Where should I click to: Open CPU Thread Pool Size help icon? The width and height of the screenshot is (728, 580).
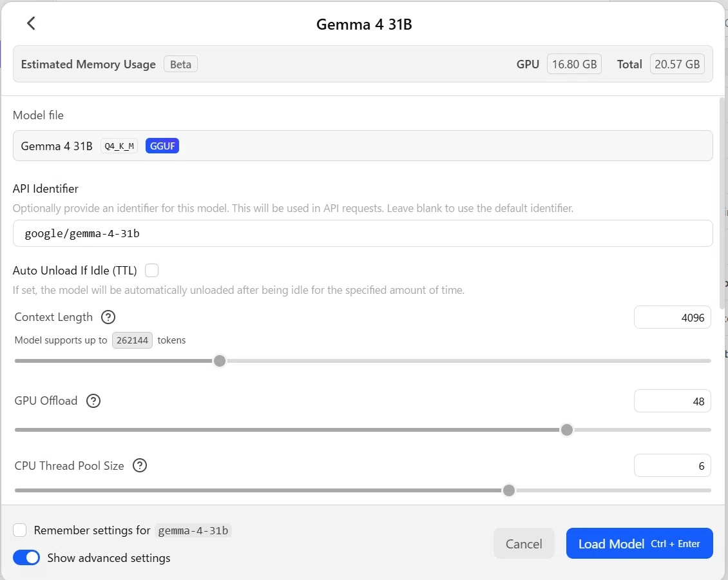click(x=140, y=465)
